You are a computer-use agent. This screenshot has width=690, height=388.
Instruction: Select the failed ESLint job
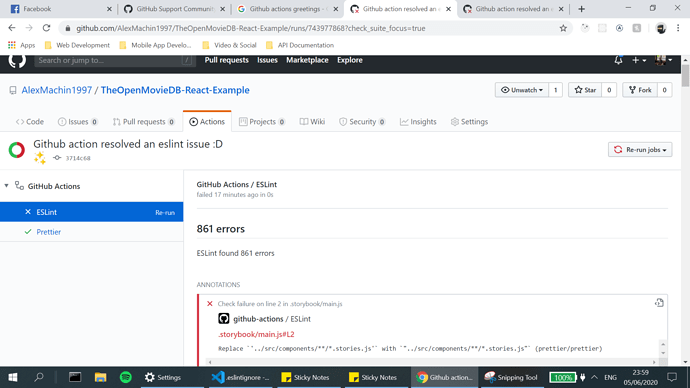click(x=92, y=212)
